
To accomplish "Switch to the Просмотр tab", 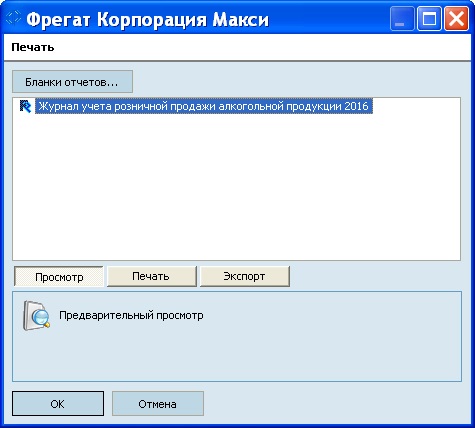I will point(59,276).
